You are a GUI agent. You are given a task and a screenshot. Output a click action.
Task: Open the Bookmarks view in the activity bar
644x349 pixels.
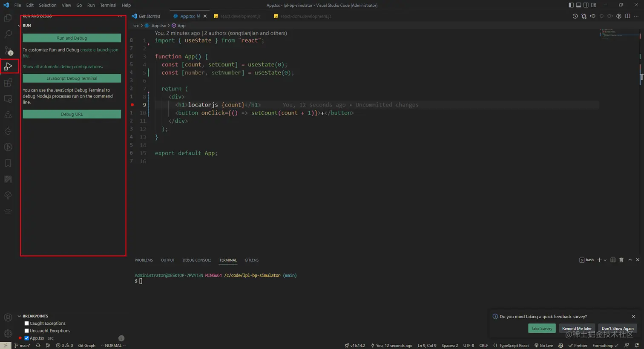pyautogui.click(x=8, y=163)
